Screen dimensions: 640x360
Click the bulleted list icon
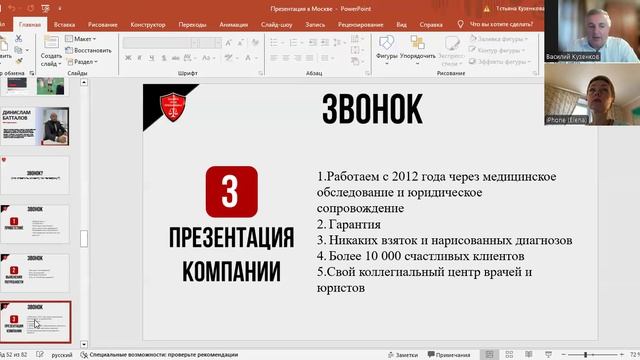tap(274, 42)
